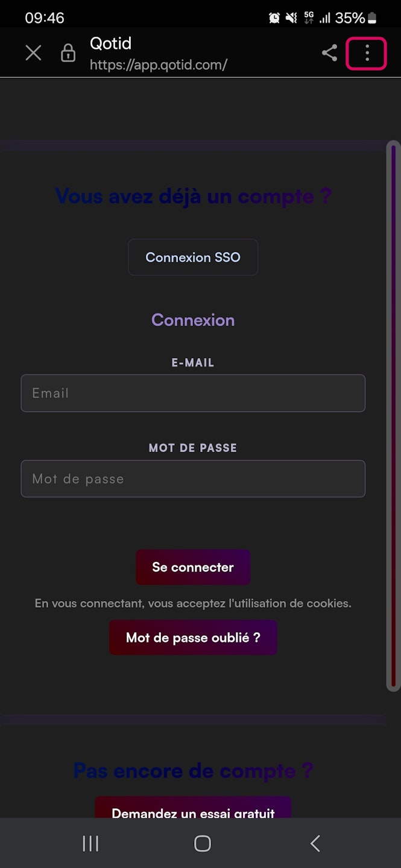Screen dimensions: 401x868
Task: Tap the 5G network indicator
Action: pos(309,18)
